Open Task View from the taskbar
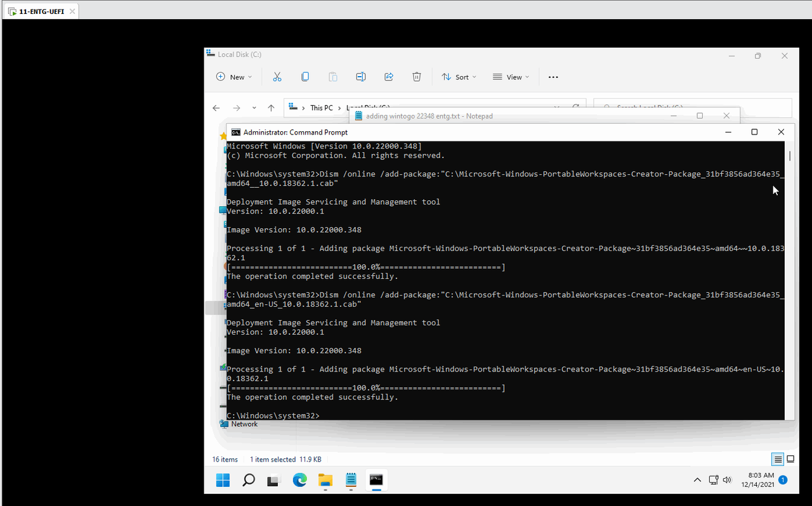This screenshot has height=506, width=812. 273,480
